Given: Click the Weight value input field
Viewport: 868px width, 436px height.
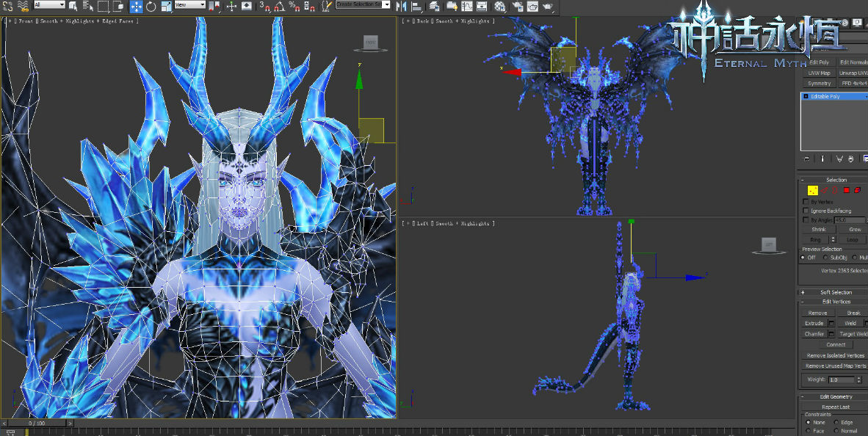Looking at the screenshot, I should [x=841, y=380].
